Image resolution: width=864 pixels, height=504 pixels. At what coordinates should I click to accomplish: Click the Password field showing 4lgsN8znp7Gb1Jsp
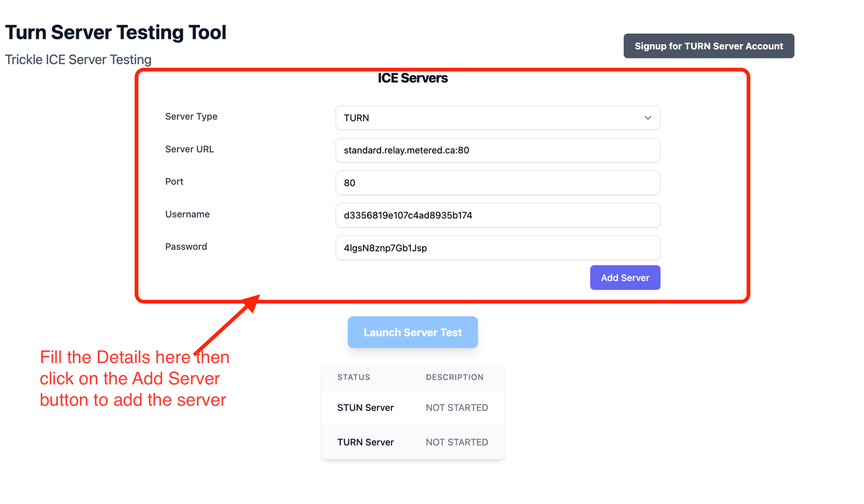tap(497, 248)
